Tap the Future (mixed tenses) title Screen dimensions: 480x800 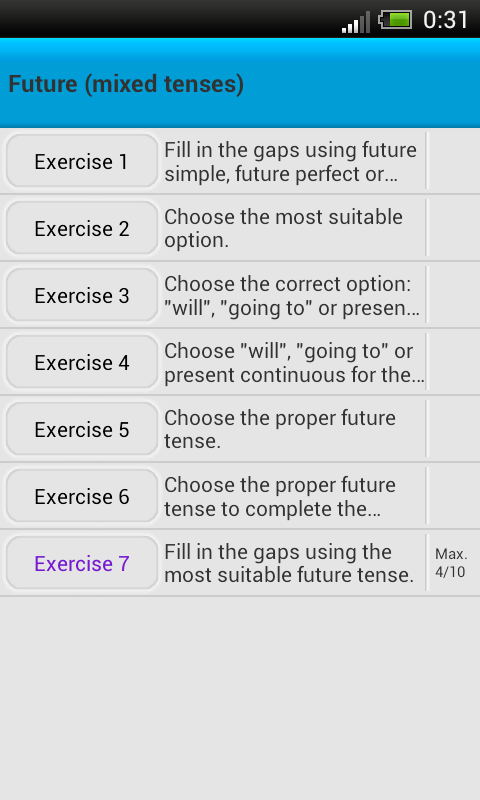point(126,84)
